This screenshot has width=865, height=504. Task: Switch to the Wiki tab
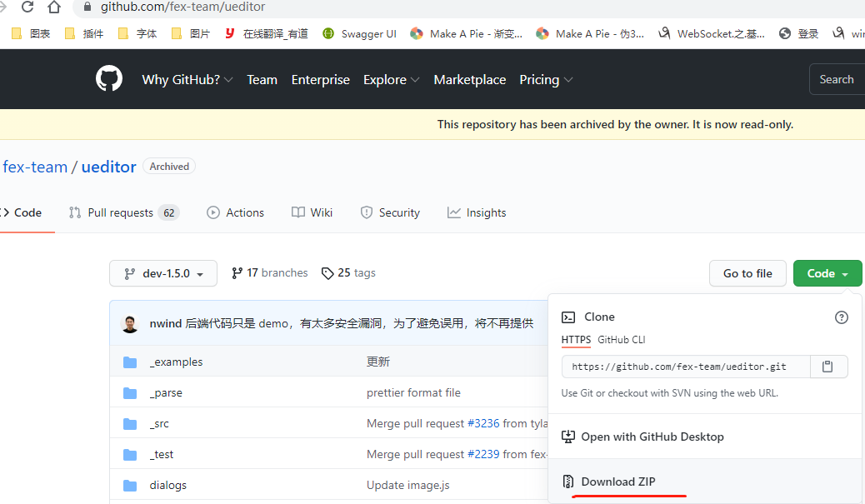[x=312, y=213]
